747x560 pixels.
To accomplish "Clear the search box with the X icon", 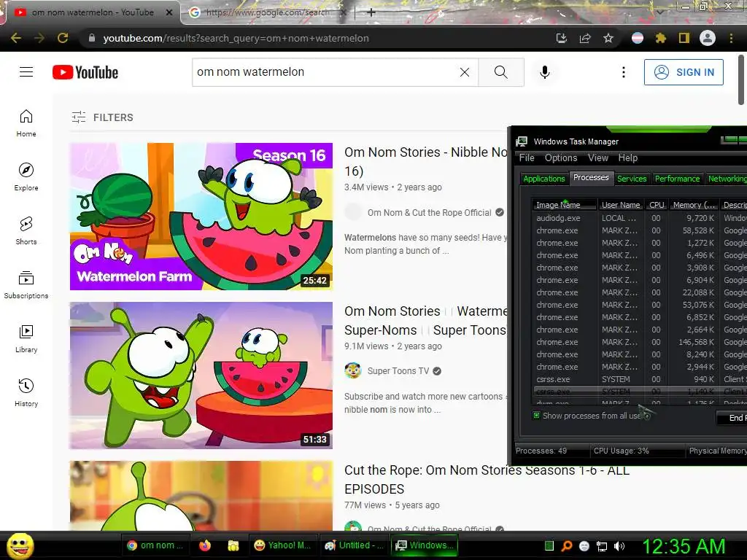I will click(x=465, y=72).
